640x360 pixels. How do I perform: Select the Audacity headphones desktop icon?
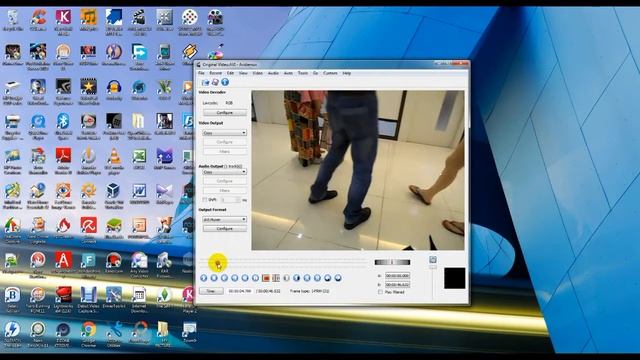coord(114,90)
